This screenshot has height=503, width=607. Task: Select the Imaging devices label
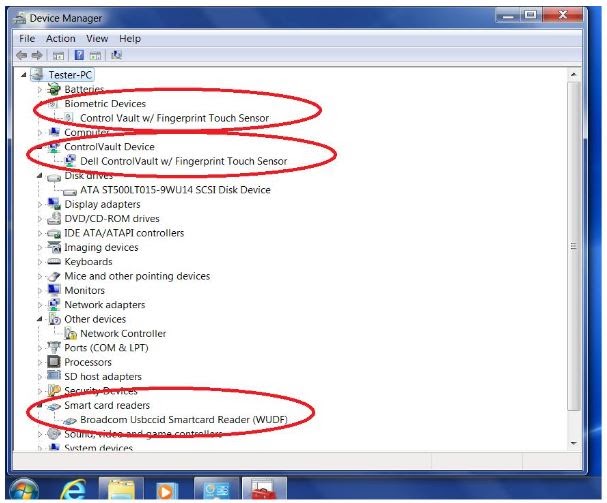pos(101,247)
